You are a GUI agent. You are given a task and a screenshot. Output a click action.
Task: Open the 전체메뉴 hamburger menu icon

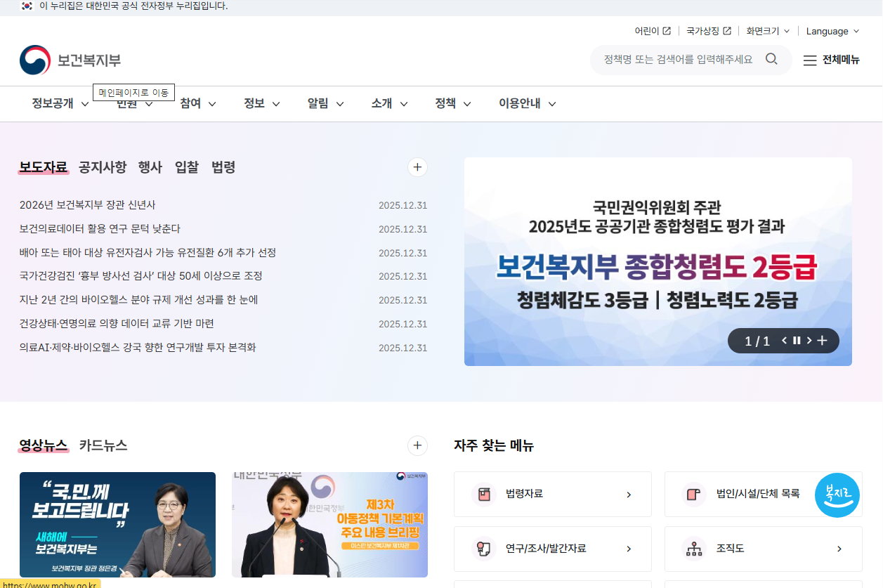tap(809, 60)
